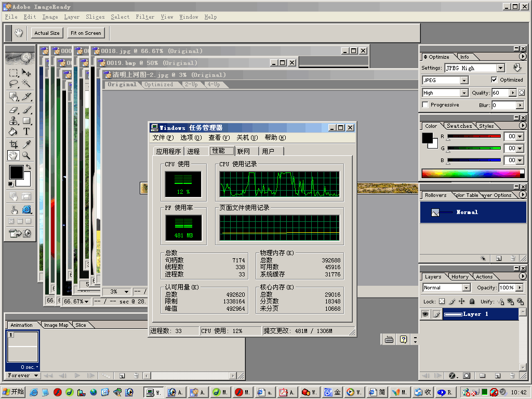Open the Quality value slider arrow
The height and width of the screenshot is (399, 532).
click(x=513, y=92)
